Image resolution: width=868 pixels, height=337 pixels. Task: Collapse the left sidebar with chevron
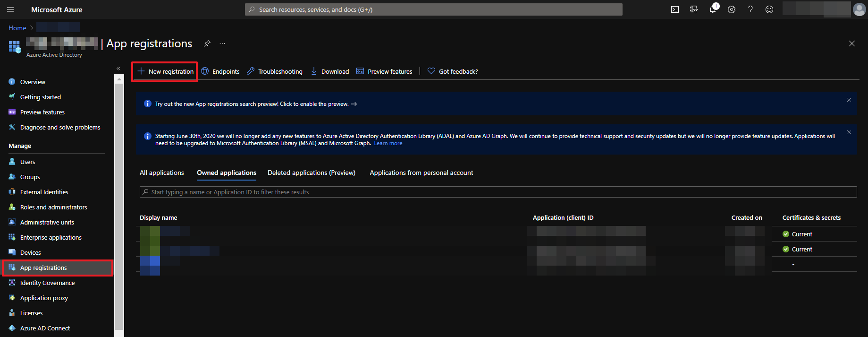(118, 69)
